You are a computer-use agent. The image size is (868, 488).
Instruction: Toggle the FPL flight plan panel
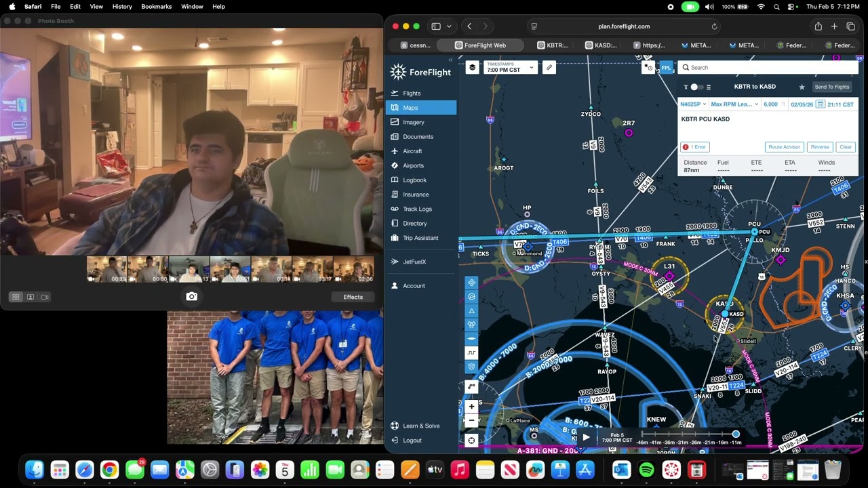click(x=666, y=67)
